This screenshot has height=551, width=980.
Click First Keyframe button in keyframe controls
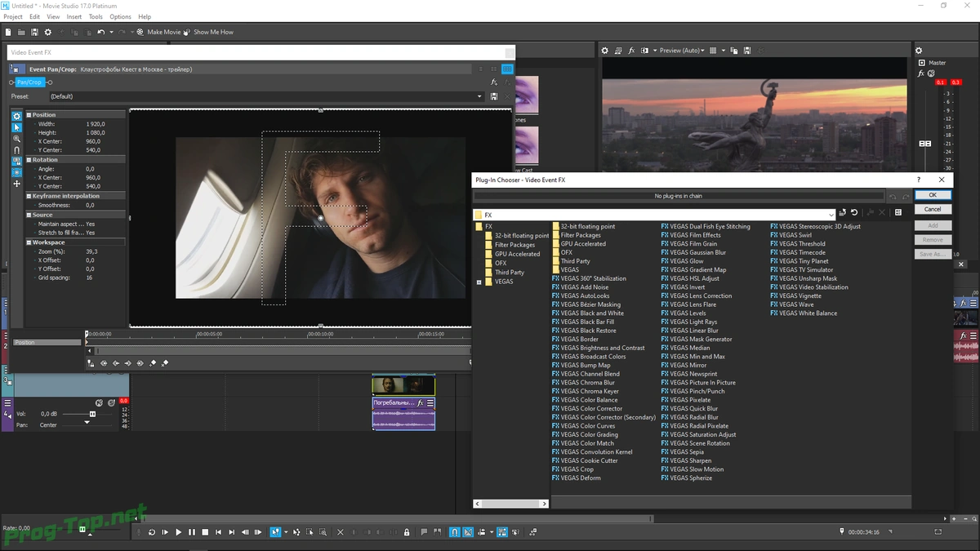click(x=104, y=363)
